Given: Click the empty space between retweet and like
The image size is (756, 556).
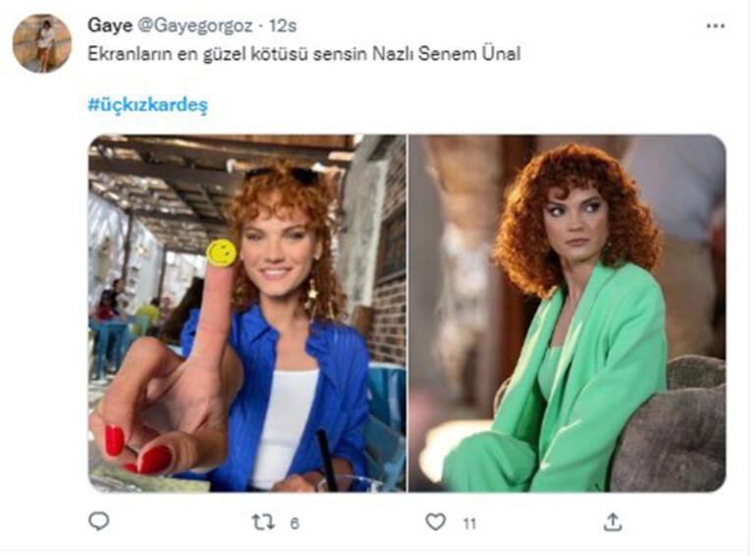Looking at the screenshot, I should pos(363,522).
